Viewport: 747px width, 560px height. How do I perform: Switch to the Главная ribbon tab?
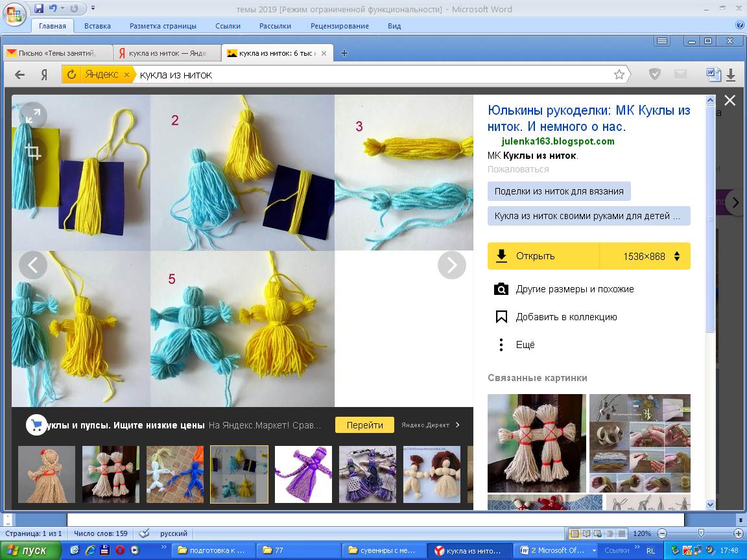[x=53, y=26]
